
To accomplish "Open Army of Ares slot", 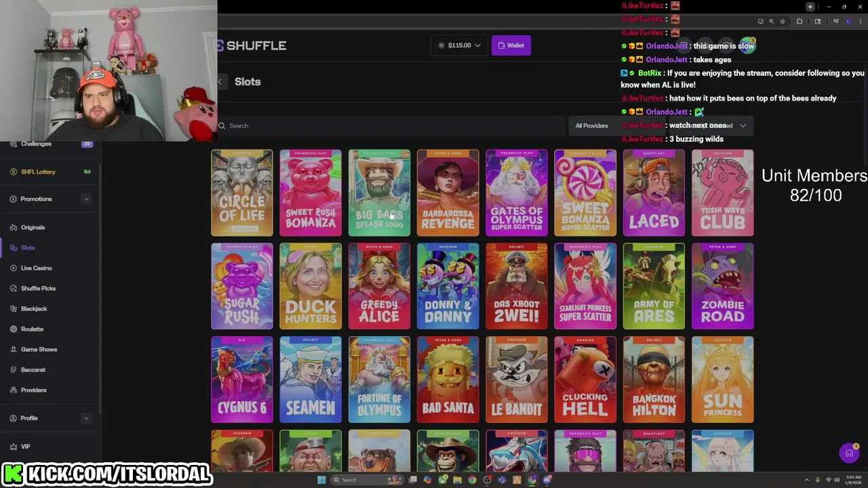I will 654,286.
